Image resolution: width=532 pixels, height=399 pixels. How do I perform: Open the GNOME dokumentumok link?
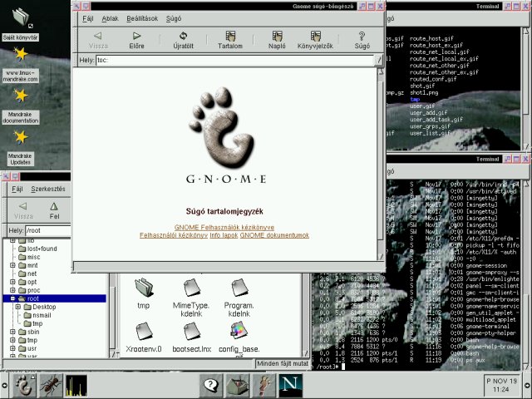click(x=274, y=235)
